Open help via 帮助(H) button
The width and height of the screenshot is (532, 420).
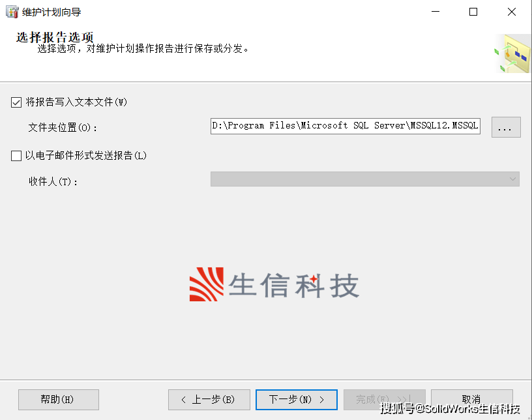[59, 400]
